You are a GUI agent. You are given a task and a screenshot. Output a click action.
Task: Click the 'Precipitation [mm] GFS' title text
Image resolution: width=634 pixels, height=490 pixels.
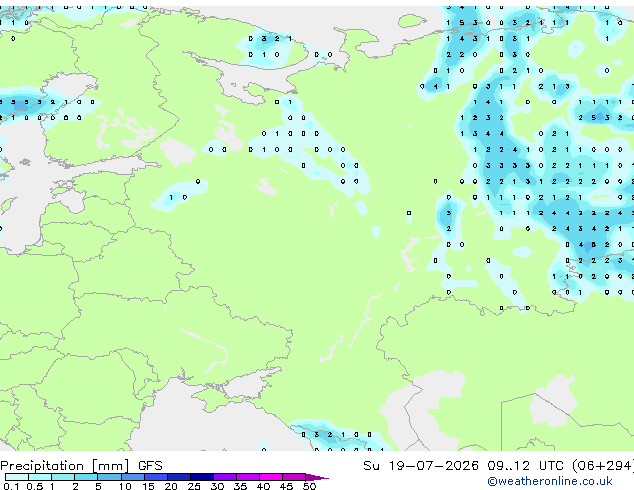coord(81,466)
